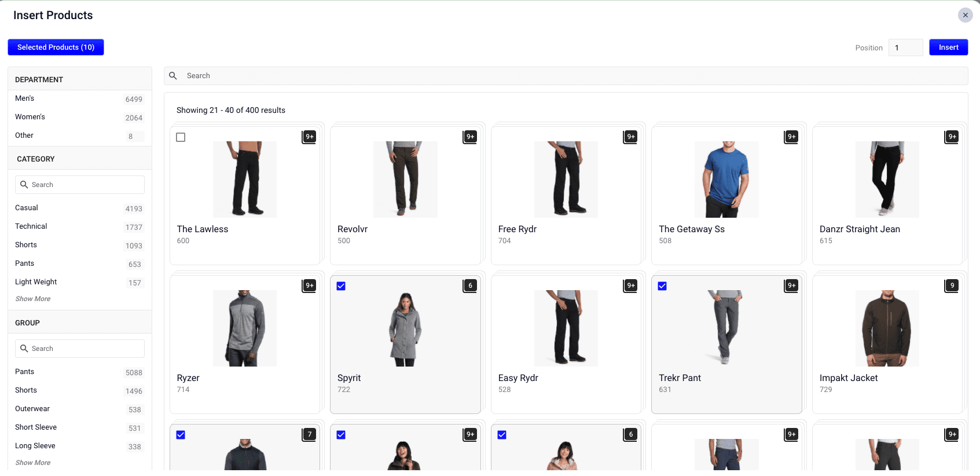Open the Free Rydr product image

click(566, 180)
